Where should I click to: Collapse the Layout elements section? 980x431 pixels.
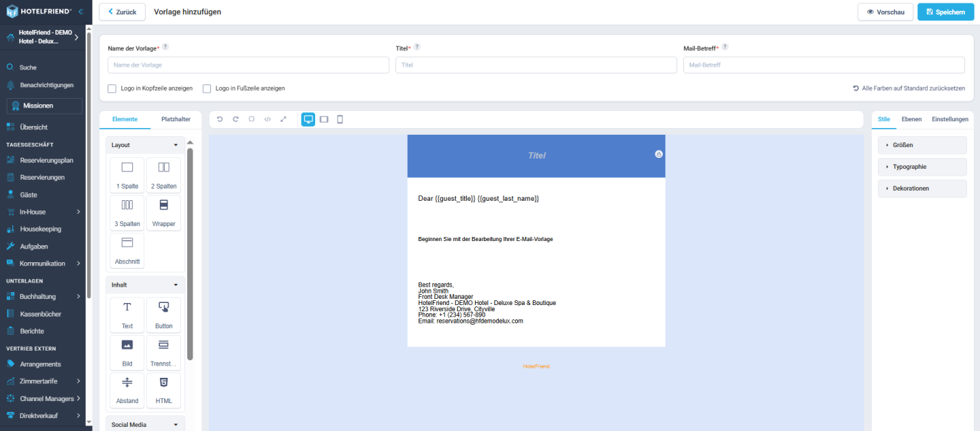tap(145, 145)
